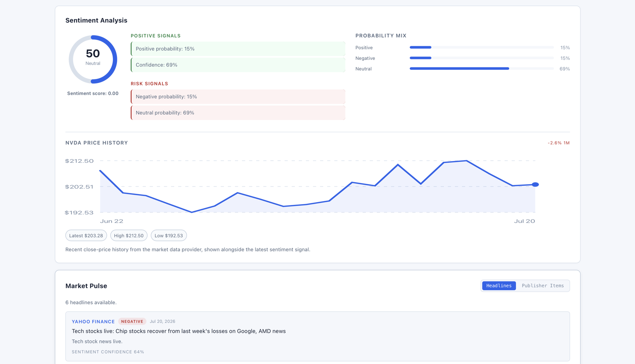The height and width of the screenshot is (364, 635).
Task: Click the $212.50 axis label
Action: click(79, 161)
